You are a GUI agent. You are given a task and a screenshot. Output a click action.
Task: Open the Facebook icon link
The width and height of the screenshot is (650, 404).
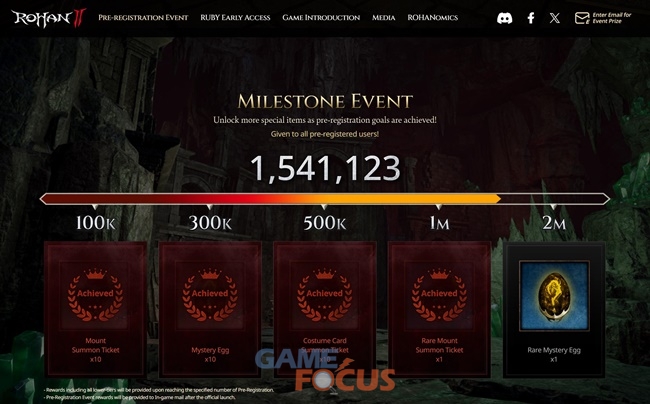(x=531, y=18)
